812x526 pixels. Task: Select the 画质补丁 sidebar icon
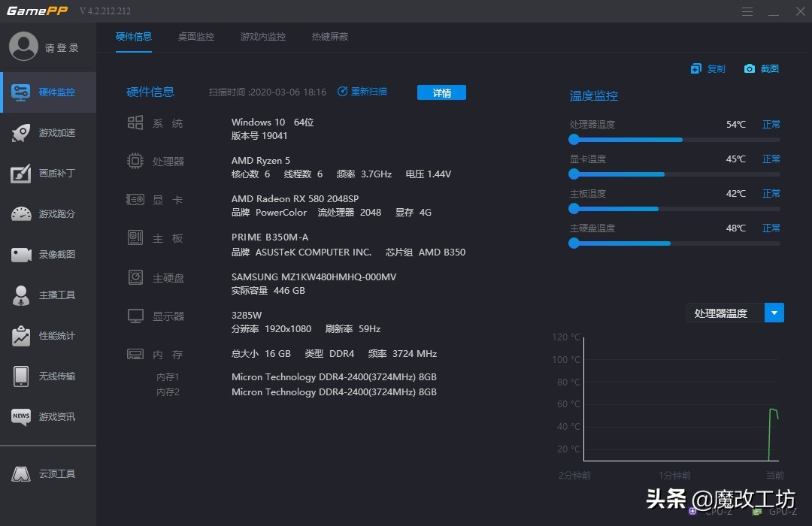pos(48,174)
